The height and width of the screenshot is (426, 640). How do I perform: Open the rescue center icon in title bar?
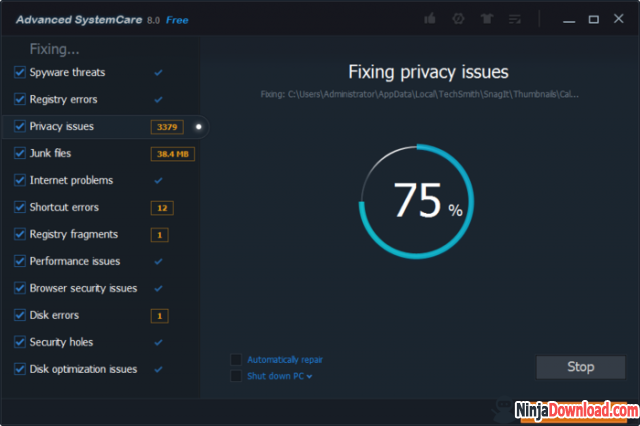coord(458,19)
